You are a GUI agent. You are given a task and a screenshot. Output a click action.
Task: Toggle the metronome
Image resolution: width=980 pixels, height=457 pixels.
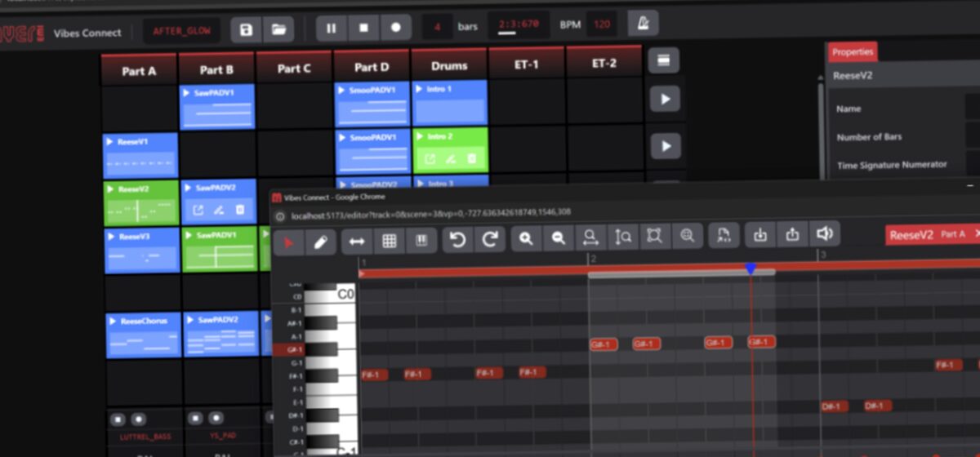[644, 24]
